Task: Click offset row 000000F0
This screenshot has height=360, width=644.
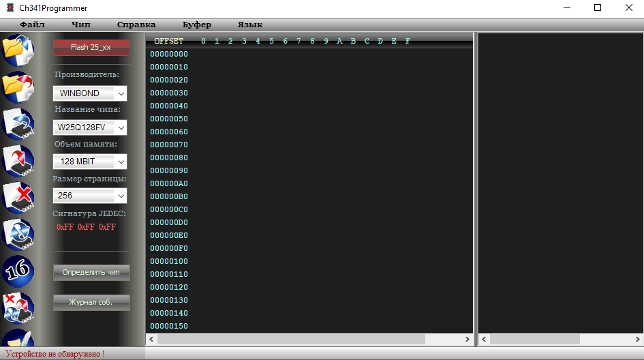Action: [169, 248]
